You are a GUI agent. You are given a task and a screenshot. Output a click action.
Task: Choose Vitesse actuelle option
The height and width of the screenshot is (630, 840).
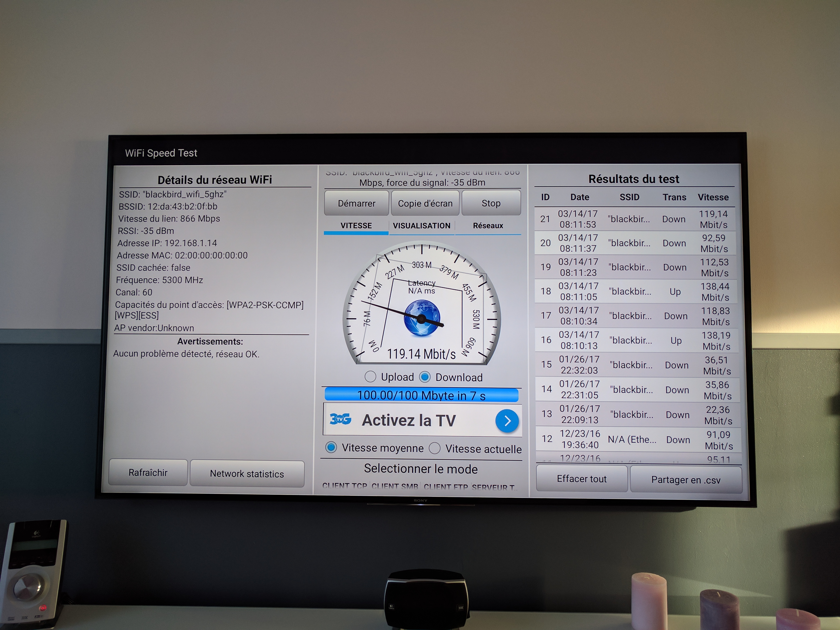tap(435, 449)
